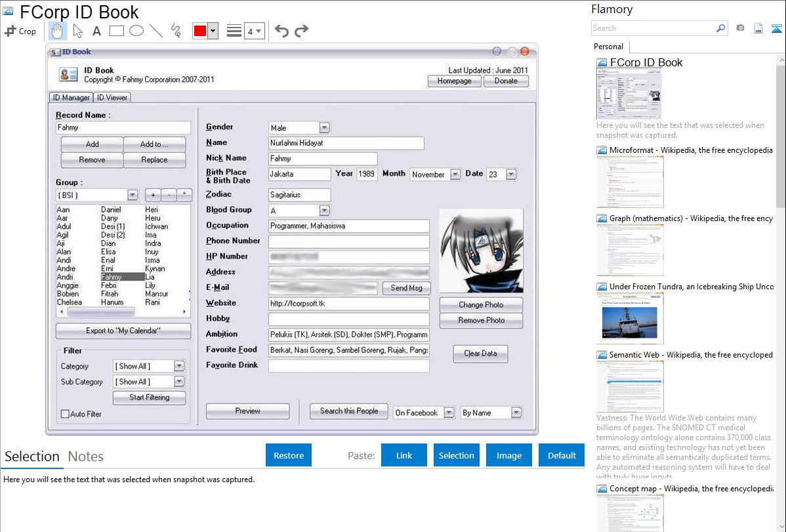
Task: Choose the text annotation tool
Action: tap(96, 31)
